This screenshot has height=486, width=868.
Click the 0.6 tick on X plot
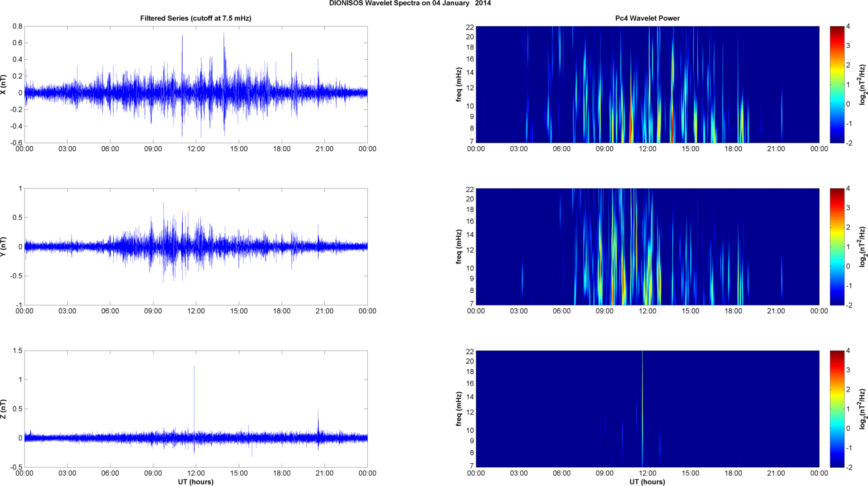click(17, 43)
